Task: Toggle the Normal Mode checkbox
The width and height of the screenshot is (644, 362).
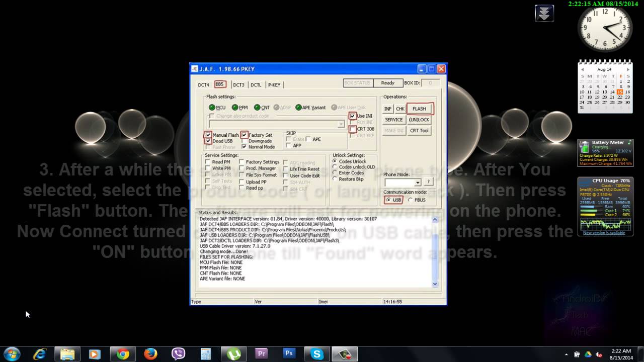Action: pos(244,147)
